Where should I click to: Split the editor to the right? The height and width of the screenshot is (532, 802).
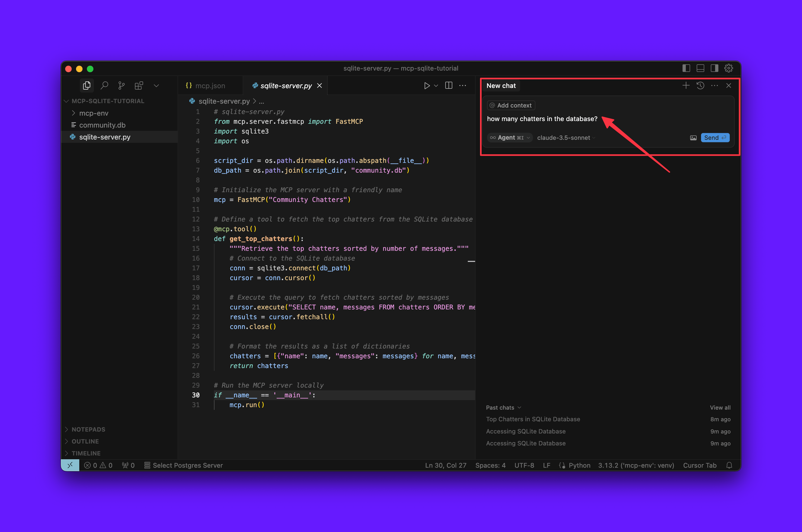coord(449,85)
